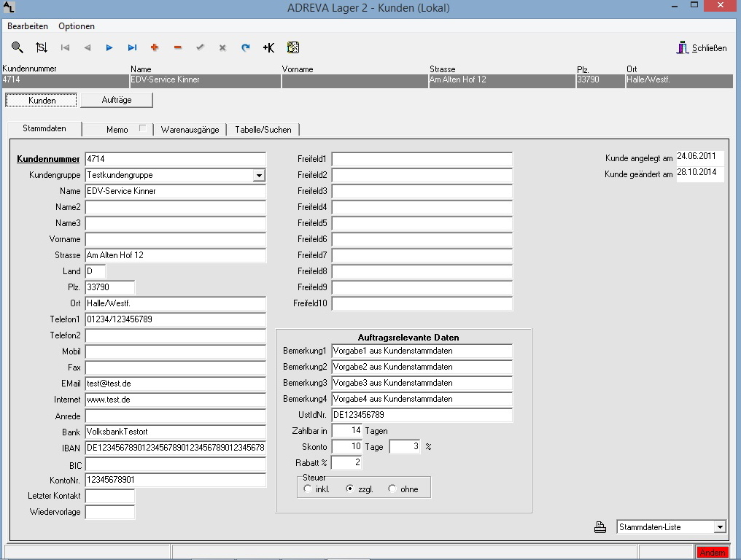Click the Plz. field 33790

pos(109,287)
